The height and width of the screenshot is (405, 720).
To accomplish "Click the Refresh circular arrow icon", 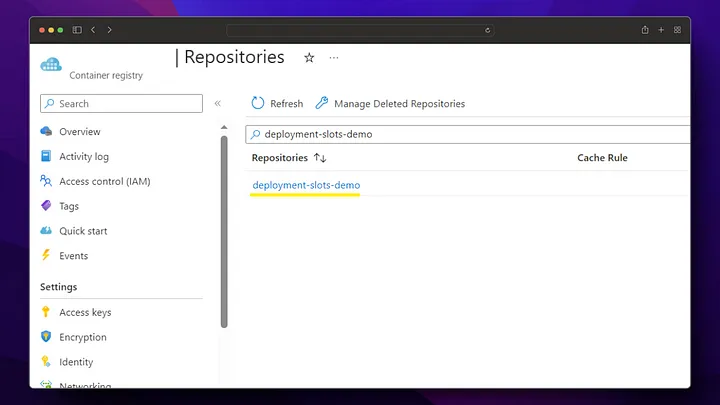I will [258, 103].
